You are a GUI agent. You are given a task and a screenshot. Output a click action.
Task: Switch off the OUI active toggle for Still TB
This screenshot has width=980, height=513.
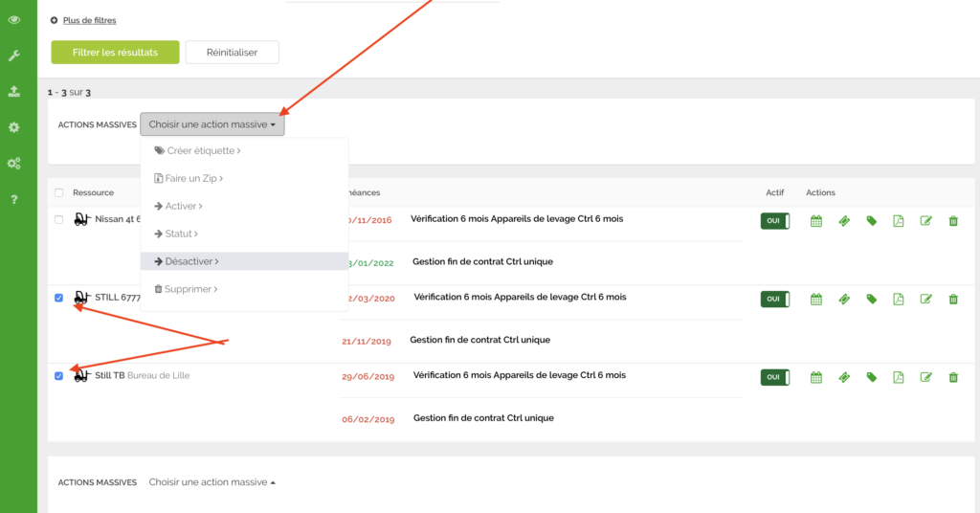(774, 377)
